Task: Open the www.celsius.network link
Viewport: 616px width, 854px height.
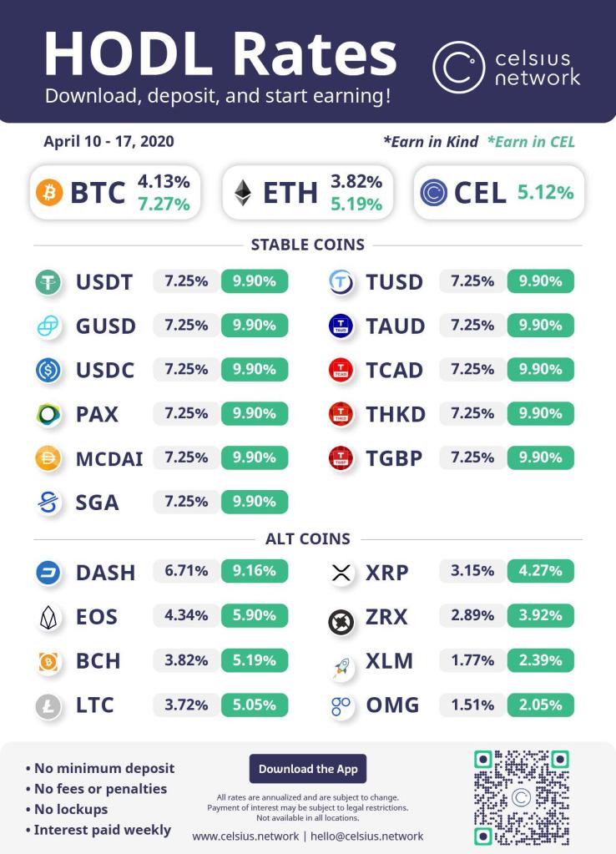Action: [245, 836]
